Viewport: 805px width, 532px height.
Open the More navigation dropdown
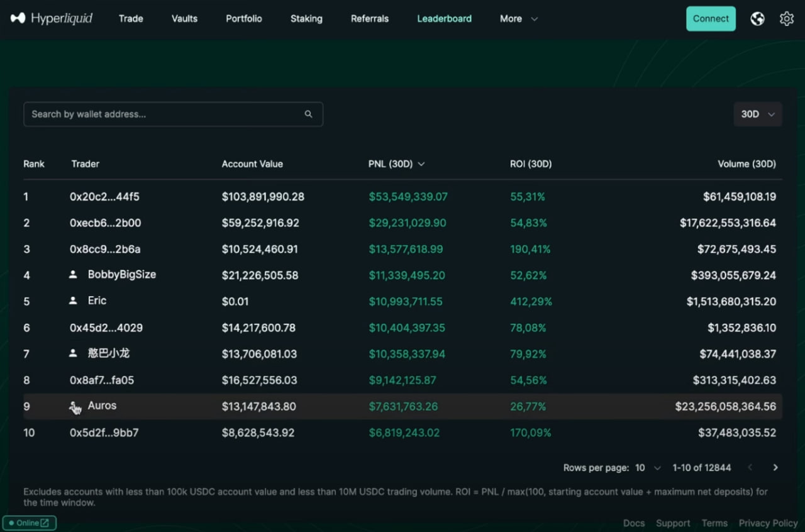click(518, 19)
